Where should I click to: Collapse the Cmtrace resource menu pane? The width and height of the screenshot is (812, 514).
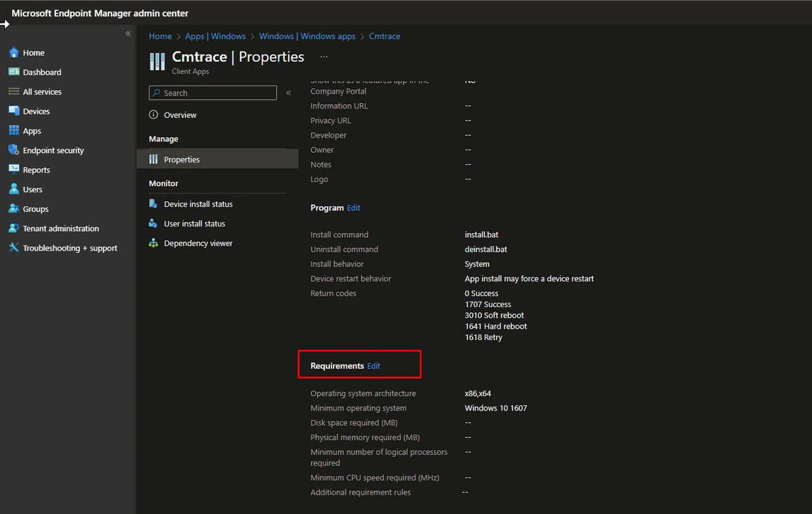tap(289, 93)
